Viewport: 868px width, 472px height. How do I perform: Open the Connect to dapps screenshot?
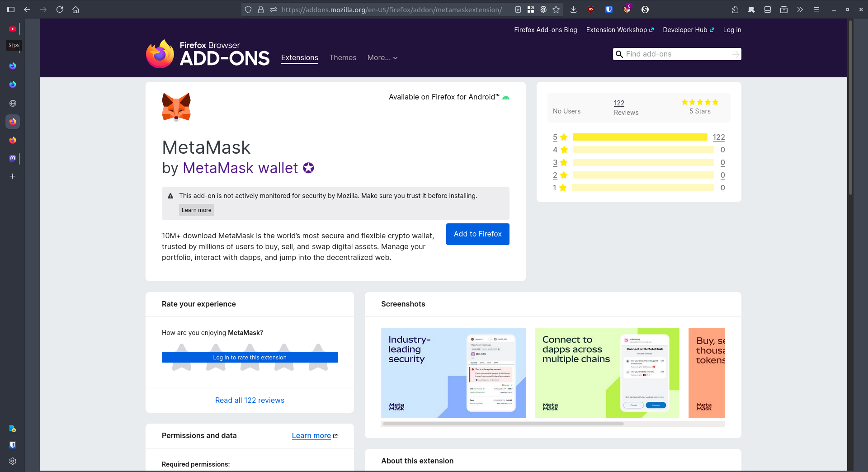point(607,373)
